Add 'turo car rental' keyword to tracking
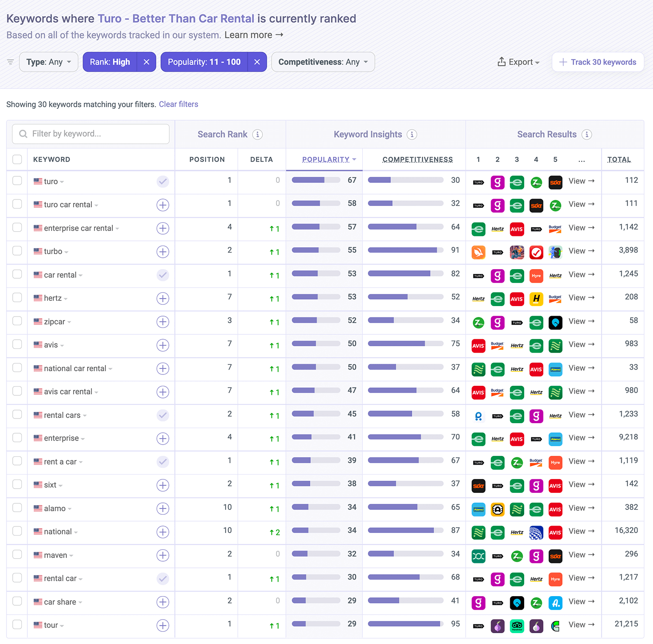Viewport: 653px width, 644px height. point(163,205)
